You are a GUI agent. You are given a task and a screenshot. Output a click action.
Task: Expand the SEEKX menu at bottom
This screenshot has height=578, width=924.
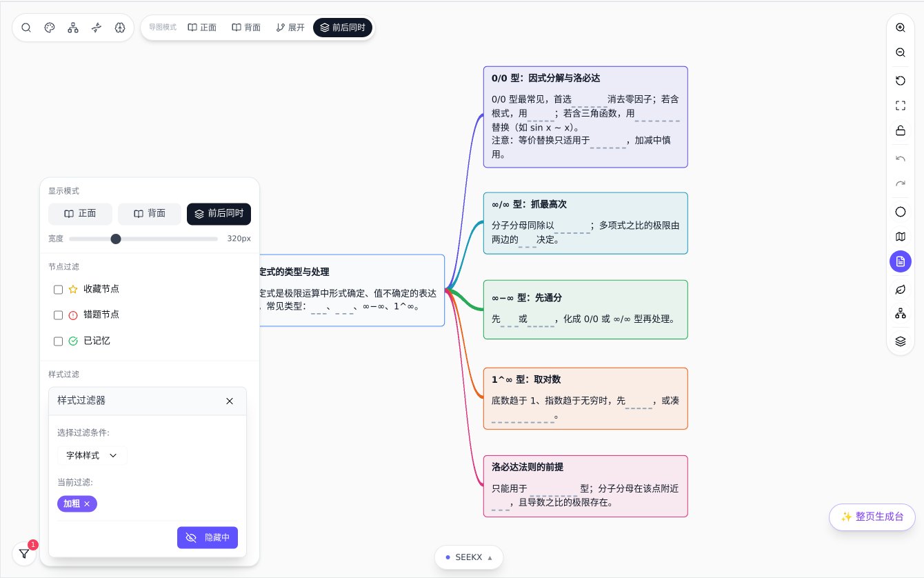pyautogui.click(x=469, y=557)
